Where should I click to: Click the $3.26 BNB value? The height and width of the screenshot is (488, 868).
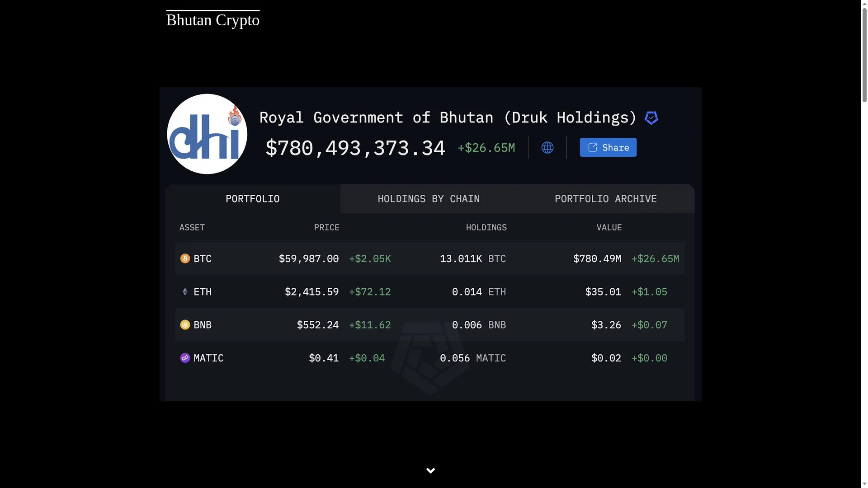(606, 325)
